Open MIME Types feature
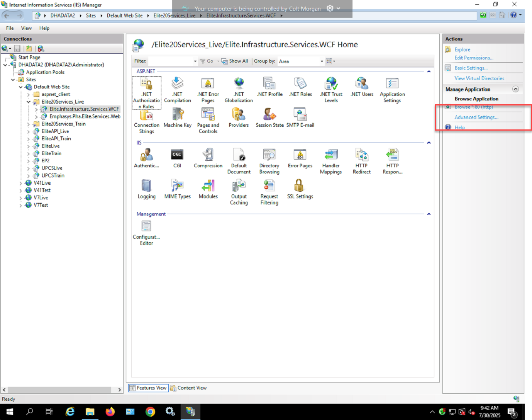 coord(177,189)
